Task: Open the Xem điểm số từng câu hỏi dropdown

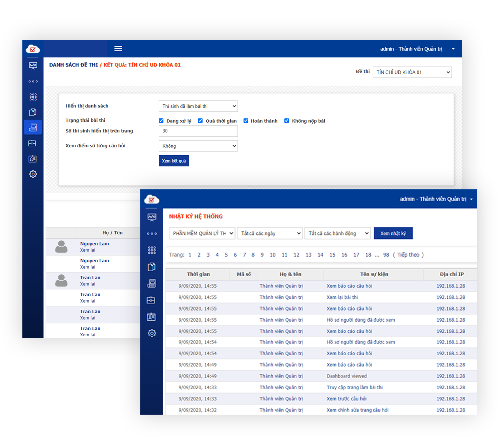Action: click(x=198, y=146)
